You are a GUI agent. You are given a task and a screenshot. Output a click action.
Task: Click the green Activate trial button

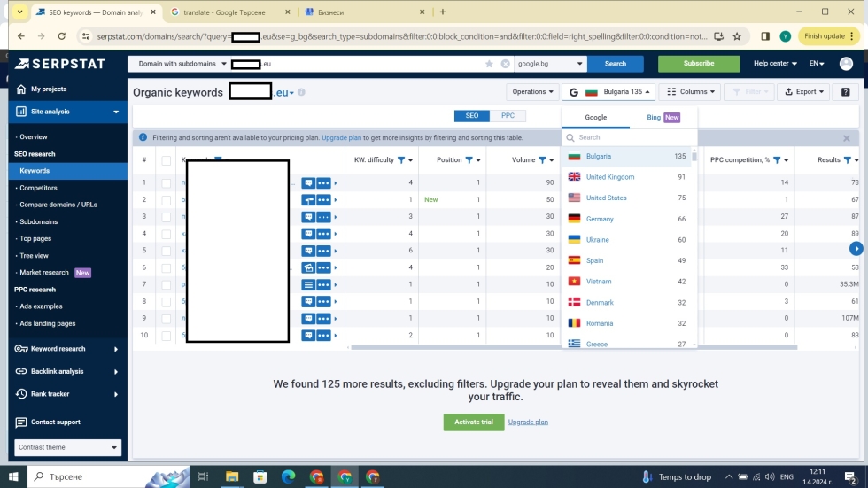473,422
